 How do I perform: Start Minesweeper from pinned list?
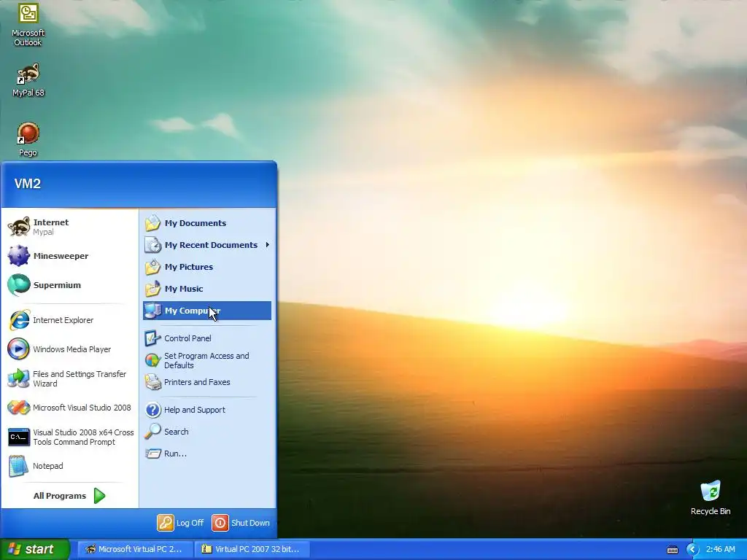click(x=69, y=256)
